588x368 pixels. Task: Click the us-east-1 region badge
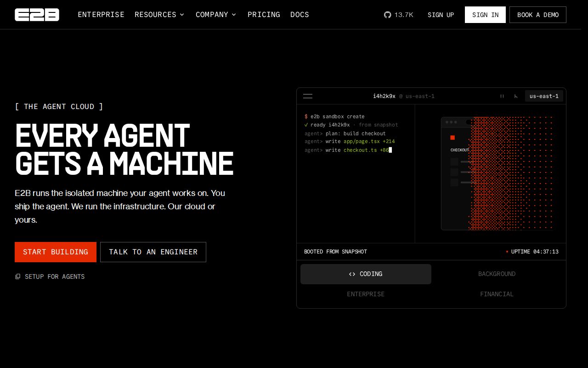544,96
